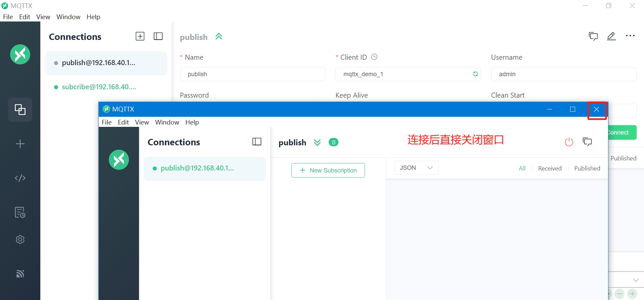Click the minus circle icon in back window footer
Screen dimensions: 644x300
(619, 294)
